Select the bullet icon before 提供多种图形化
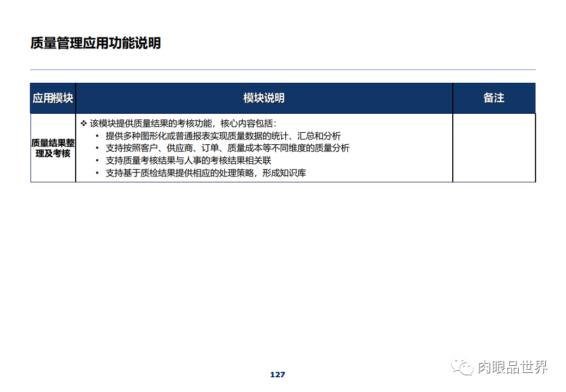The image size is (566, 392). (x=98, y=136)
